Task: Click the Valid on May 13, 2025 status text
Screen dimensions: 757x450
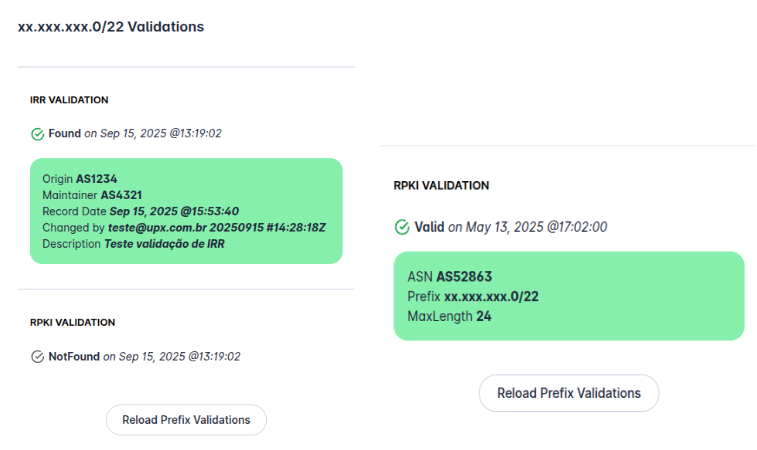Action: (x=511, y=227)
